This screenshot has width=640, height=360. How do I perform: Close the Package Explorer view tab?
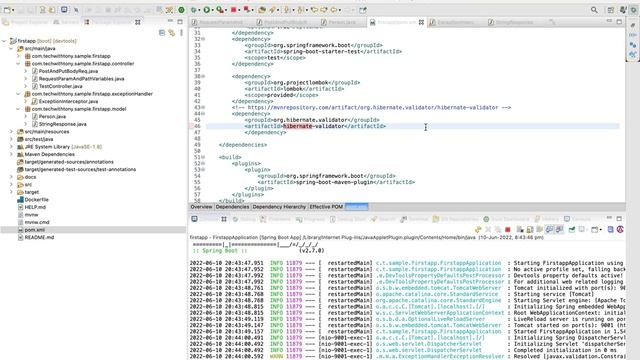click(138, 22)
